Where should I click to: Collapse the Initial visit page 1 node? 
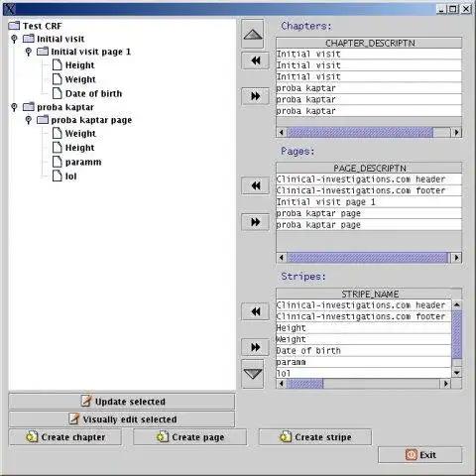29,52
